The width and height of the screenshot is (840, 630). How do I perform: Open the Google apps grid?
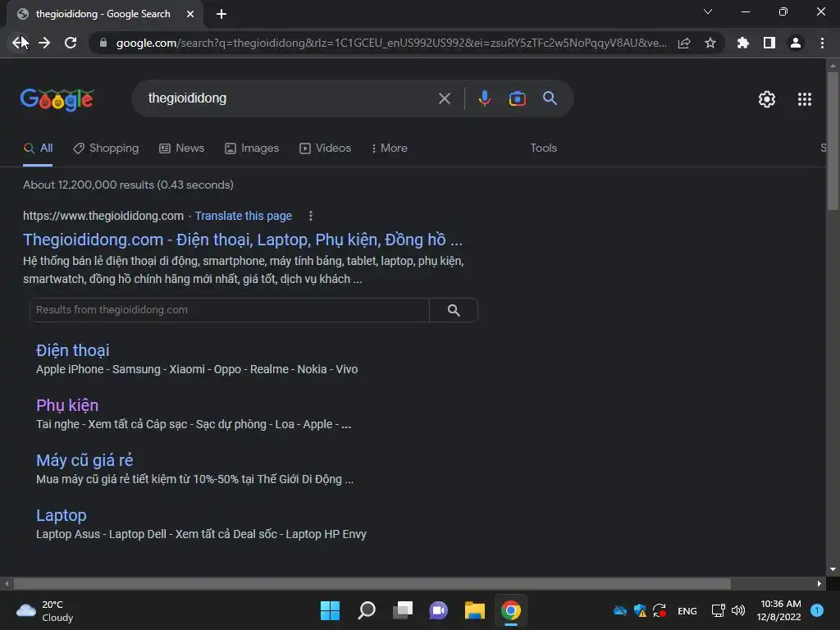pyautogui.click(x=805, y=99)
